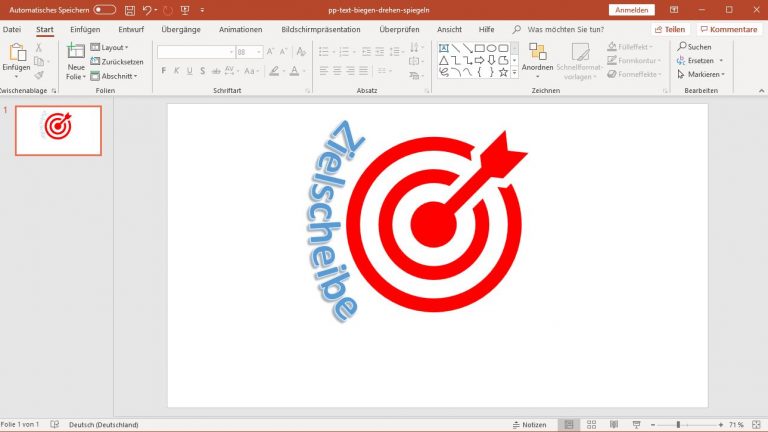Viewport: 768px width, 432px height.
Task: Click the Teilen button
Action: pos(671,30)
